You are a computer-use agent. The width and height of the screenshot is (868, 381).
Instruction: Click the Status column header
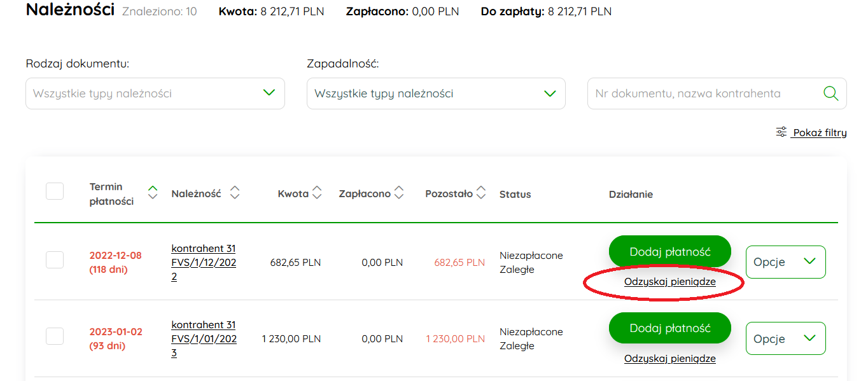515,194
